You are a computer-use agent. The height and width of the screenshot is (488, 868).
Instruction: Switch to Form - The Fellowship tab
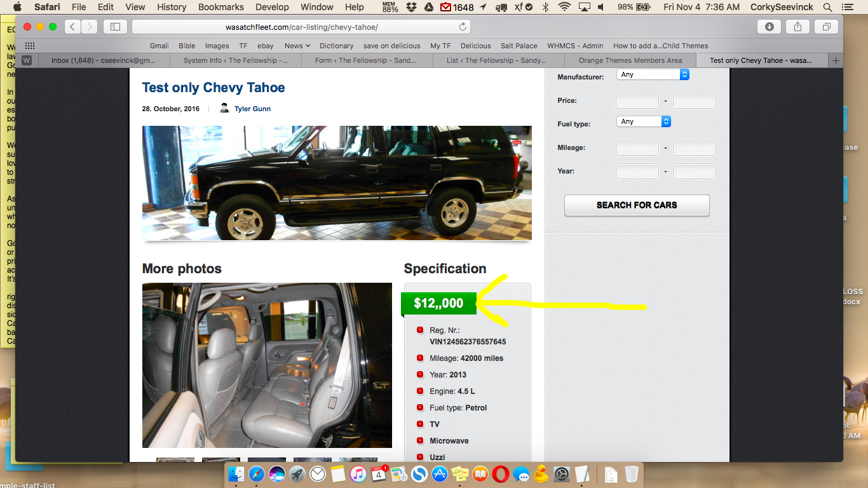[366, 60]
